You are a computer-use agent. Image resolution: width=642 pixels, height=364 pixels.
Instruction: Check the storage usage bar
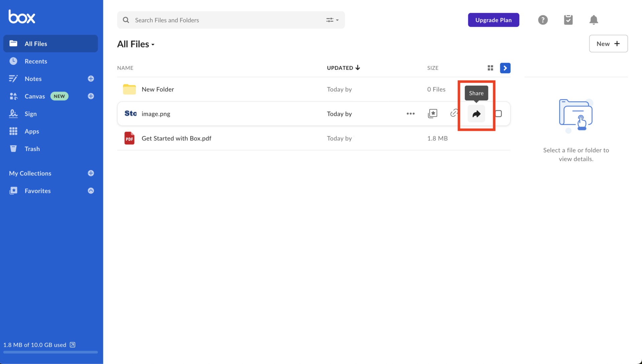coord(50,352)
